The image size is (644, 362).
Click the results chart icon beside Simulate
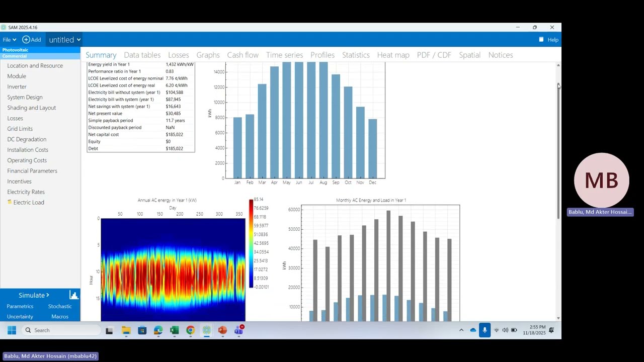pos(74,295)
